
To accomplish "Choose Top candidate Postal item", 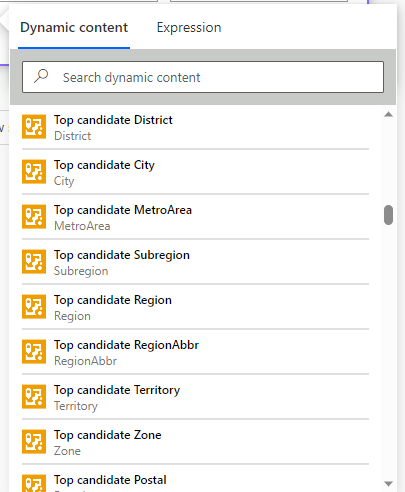I will pos(195,479).
